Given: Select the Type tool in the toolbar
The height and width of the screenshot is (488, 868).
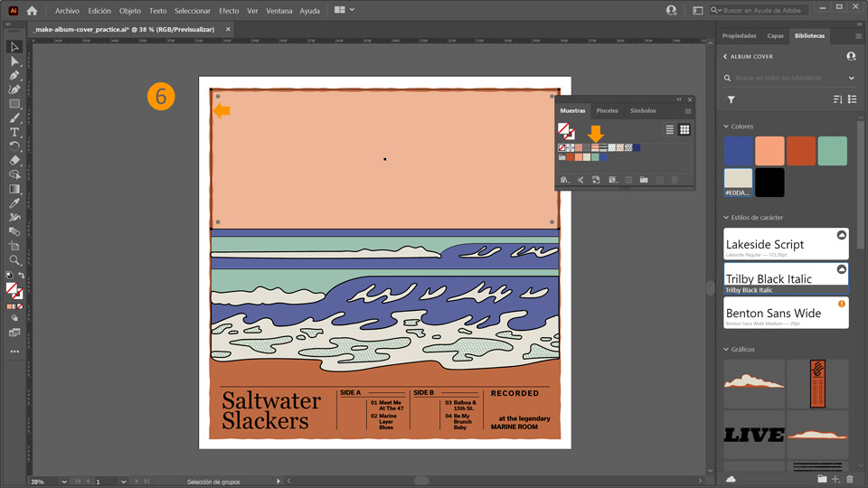Looking at the screenshot, I should point(14,132).
